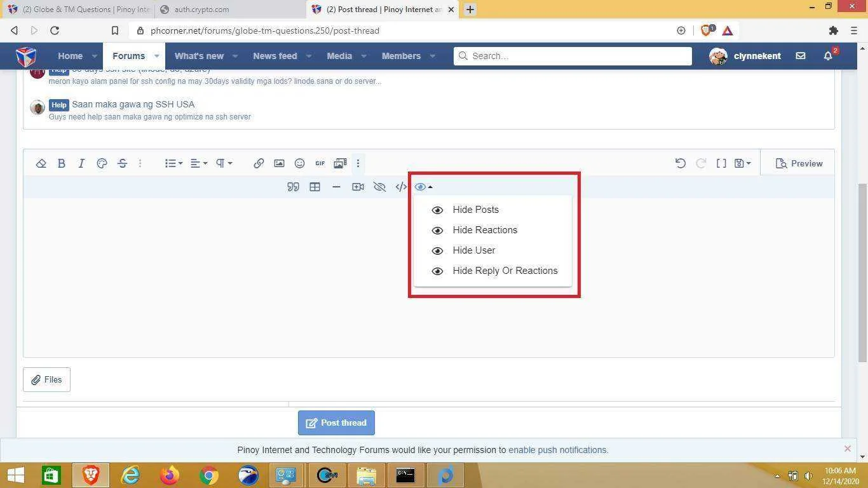Collapse the extra insert options dots
This screenshot has width=868, height=488.
[x=358, y=163]
